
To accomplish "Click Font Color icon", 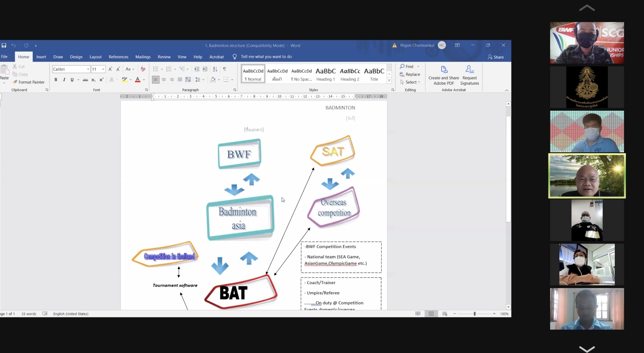I will click(x=138, y=80).
